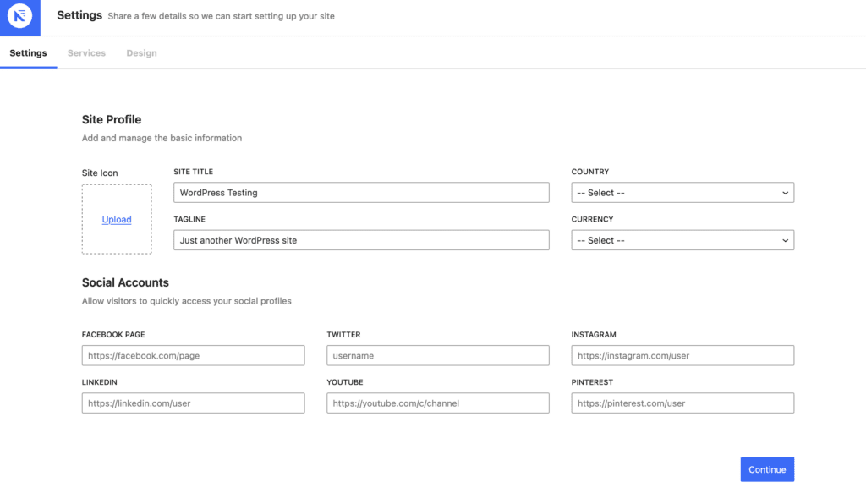Expand the Currency select menu
Viewport: 866px width, 504px height.
click(x=677, y=240)
